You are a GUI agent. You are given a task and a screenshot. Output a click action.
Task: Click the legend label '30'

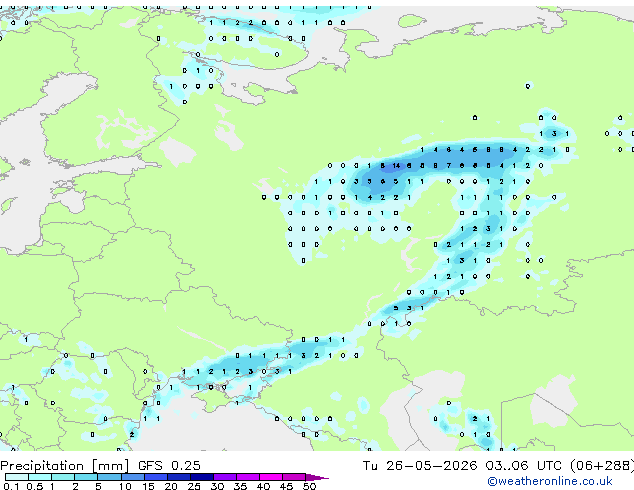(x=217, y=486)
